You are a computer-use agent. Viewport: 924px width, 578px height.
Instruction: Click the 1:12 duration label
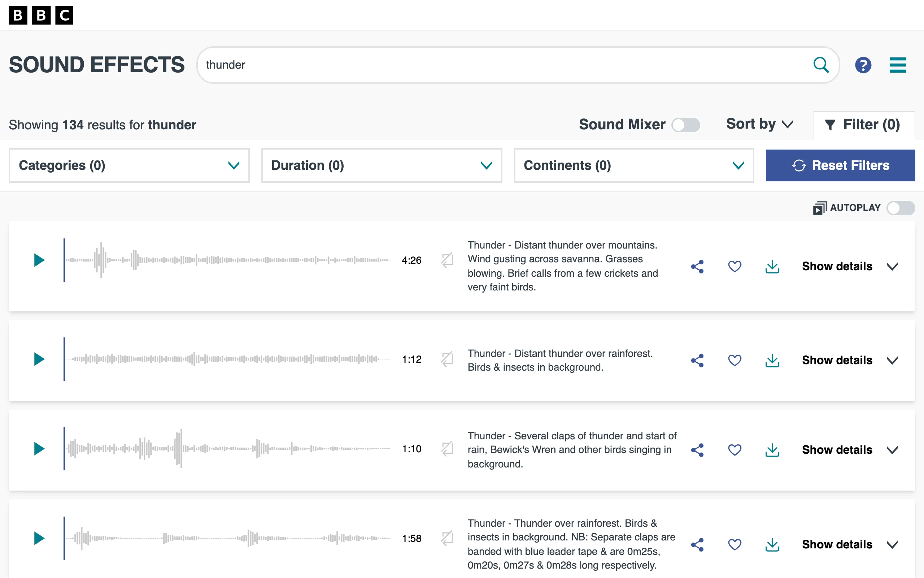[411, 360]
